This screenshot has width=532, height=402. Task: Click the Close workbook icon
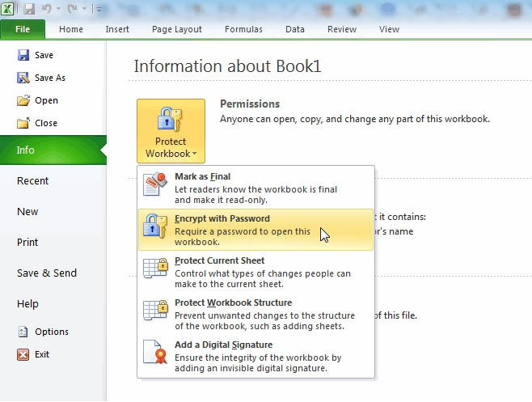pos(23,123)
